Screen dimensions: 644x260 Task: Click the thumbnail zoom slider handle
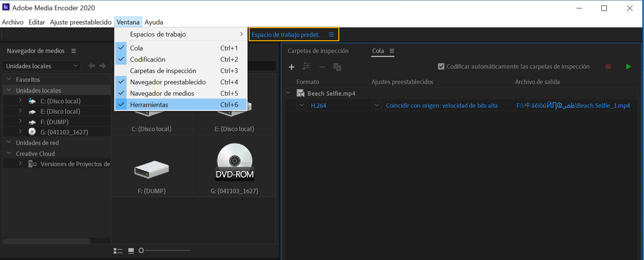[x=141, y=250]
